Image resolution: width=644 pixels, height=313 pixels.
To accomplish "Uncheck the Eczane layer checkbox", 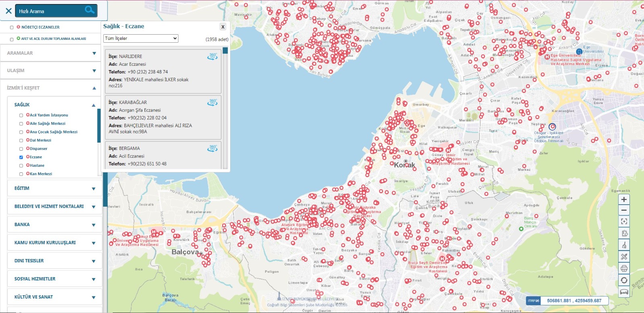I will pyautogui.click(x=21, y=157).
